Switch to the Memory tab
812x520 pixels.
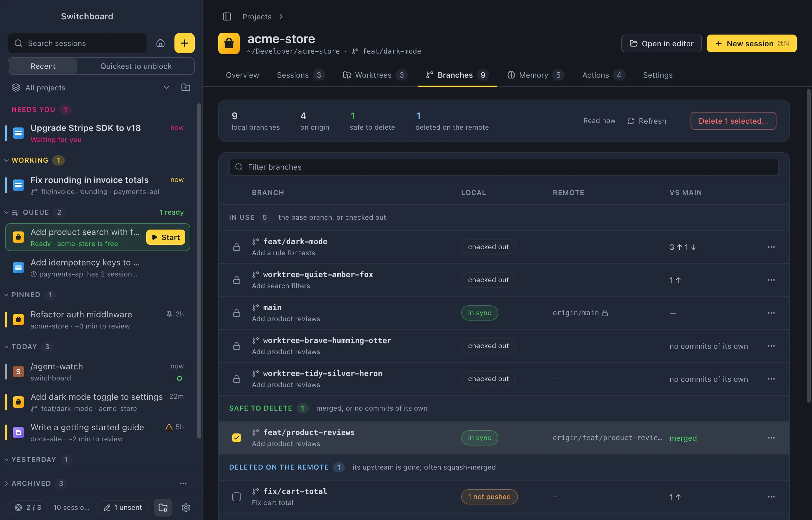click(535, 75)
